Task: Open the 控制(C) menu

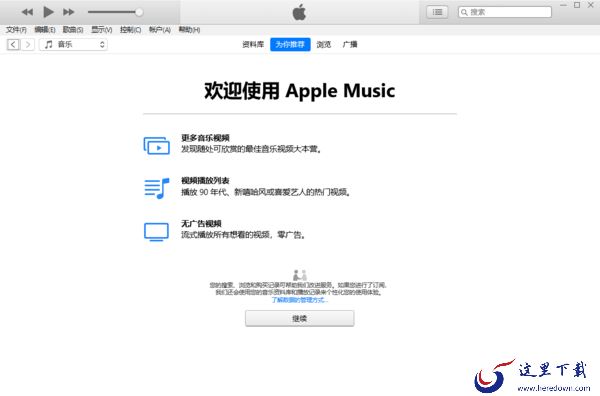Action: [130, 30]
